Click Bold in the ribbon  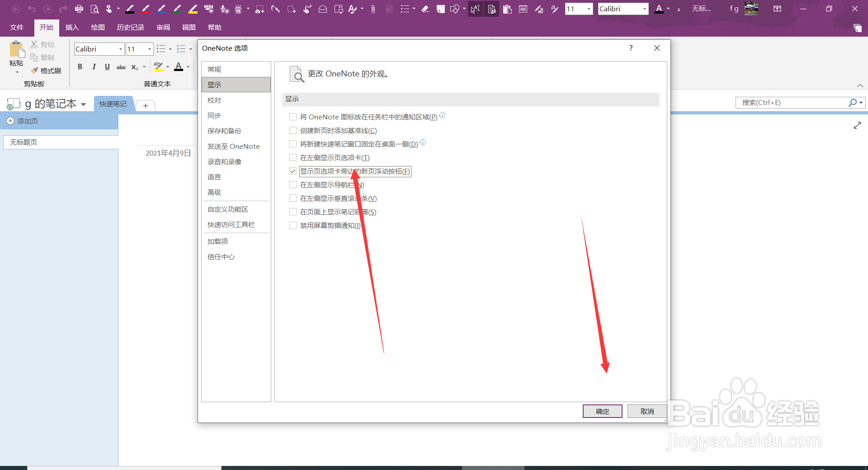click(80, 67)
